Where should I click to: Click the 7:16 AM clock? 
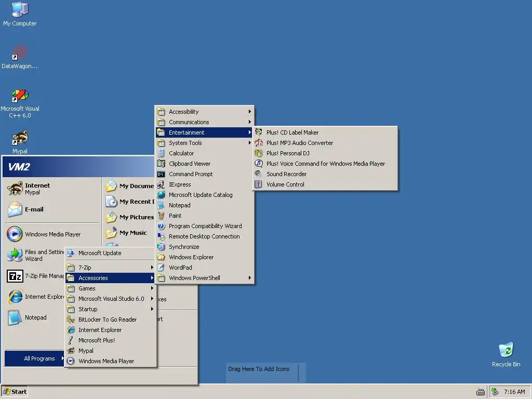[514, 392]
